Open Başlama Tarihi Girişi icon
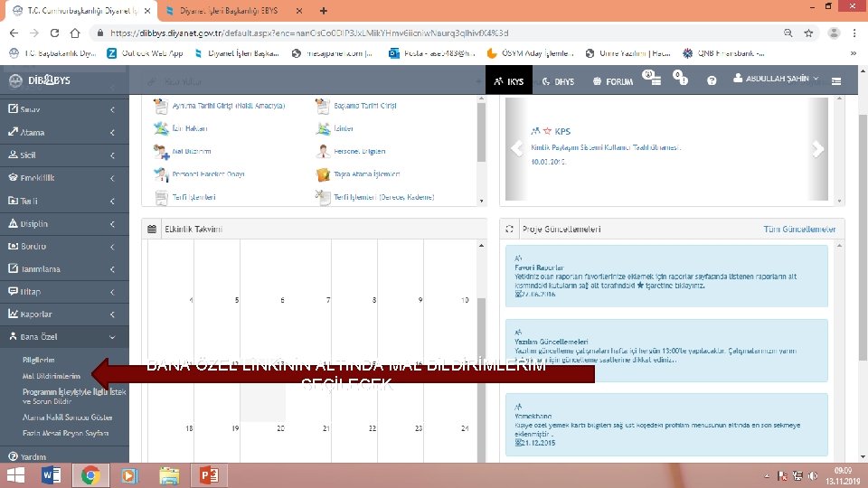 (323, 106)
